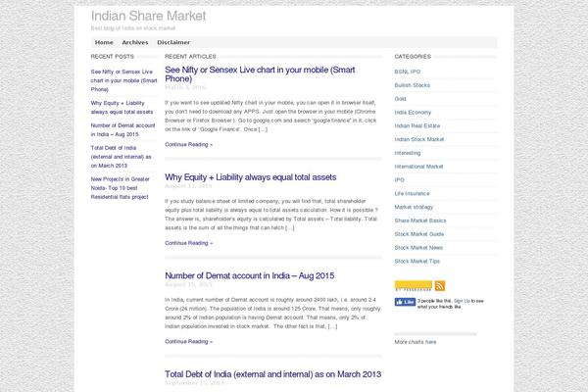Screen dimensions: 588x392
Task: Open the Home menu item
Action: coord(104,42)
